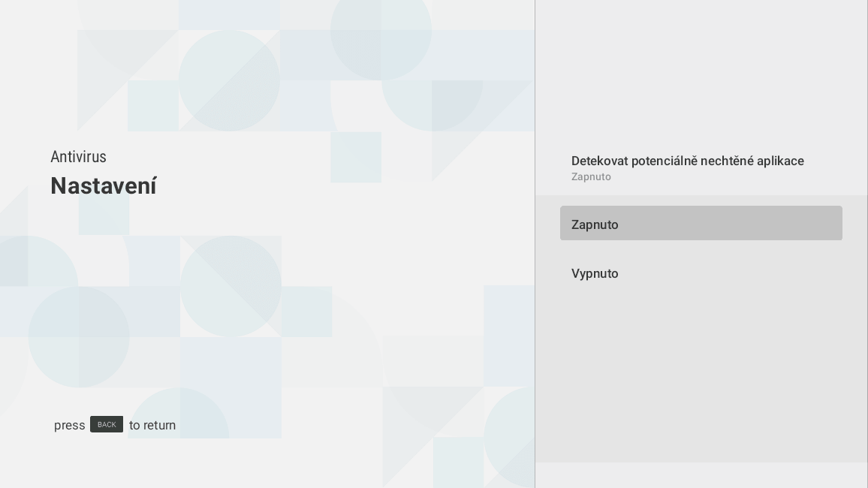Click the highlighted Zapnuto setting row
868x488 pixels.
coord(701,223)
